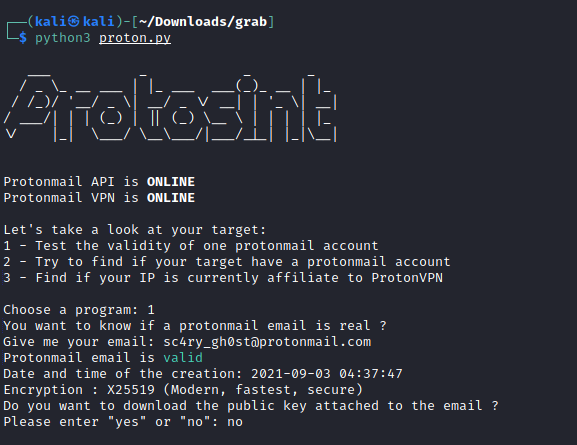
Task: Select option 2 Try to find line
Action: coord(227,262)
